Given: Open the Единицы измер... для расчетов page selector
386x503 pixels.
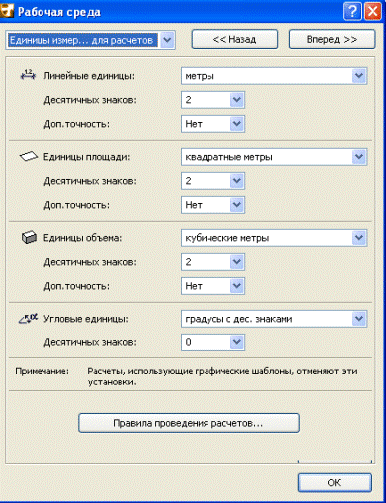Looking at the screenshot, I should click(90, 40).
